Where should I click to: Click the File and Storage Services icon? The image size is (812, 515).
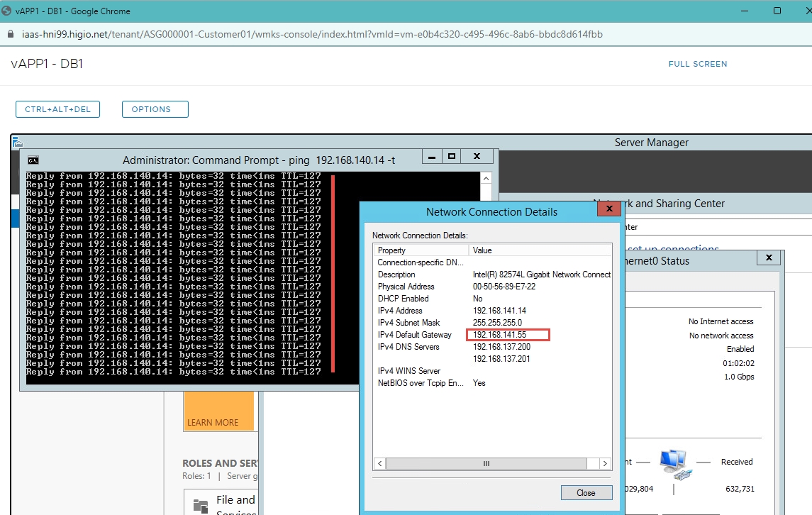click(201, 505)
